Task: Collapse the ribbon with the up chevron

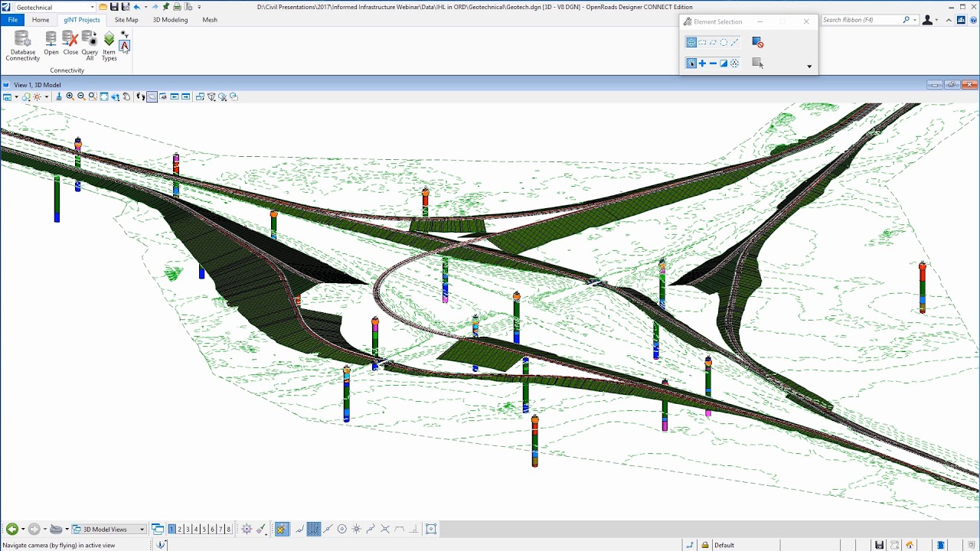Action: click(x=950, y=20)
